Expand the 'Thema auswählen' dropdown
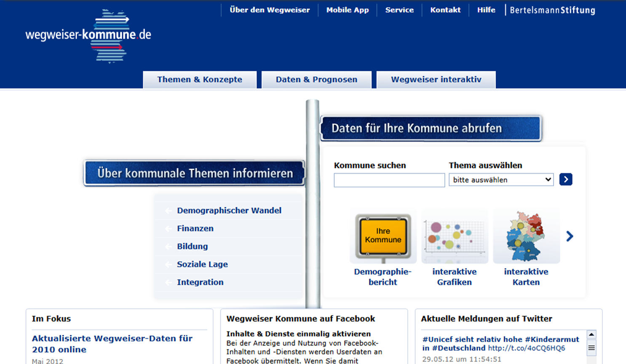The height and width of the screenshot is (364, 626). [501, 180]
